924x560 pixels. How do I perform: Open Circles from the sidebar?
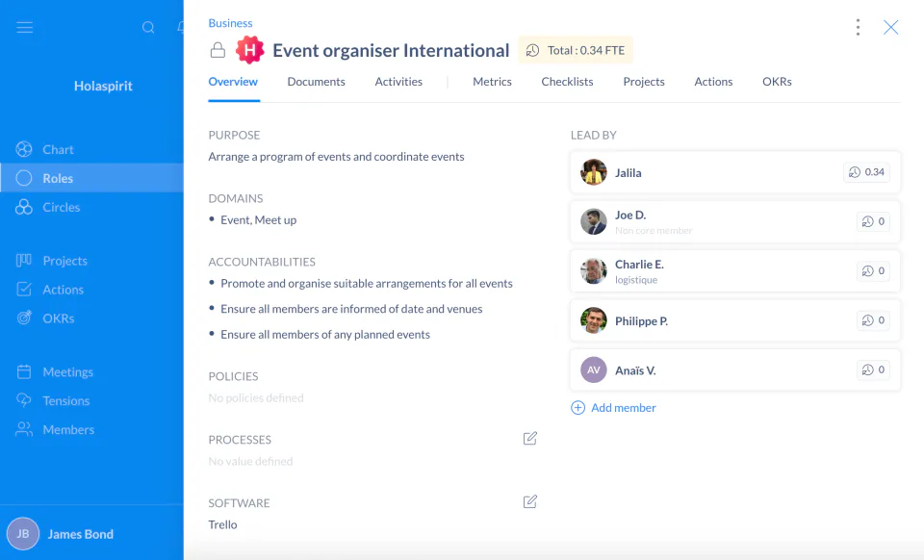[x=61, y=207]
